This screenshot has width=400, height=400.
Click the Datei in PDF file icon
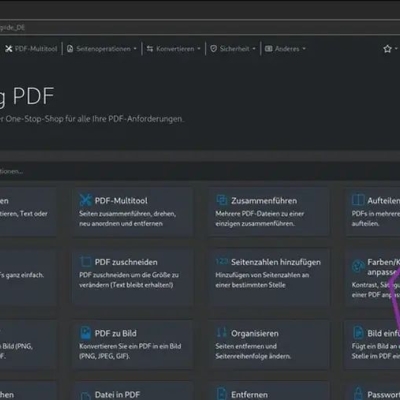pyautogui.click(x=86, y=396)
